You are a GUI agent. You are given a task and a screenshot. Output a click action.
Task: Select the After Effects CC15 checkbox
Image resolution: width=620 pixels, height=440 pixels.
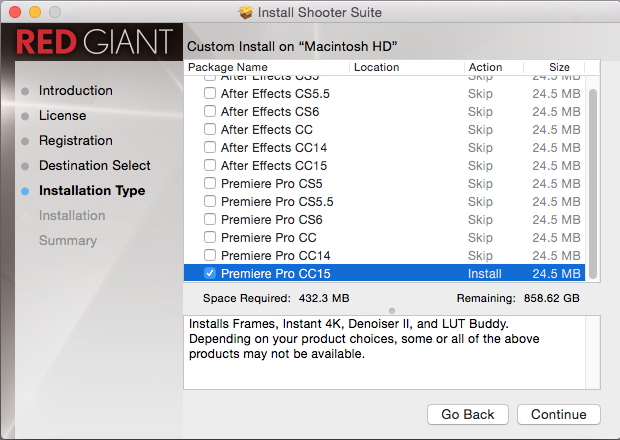[x=210, y=165]
